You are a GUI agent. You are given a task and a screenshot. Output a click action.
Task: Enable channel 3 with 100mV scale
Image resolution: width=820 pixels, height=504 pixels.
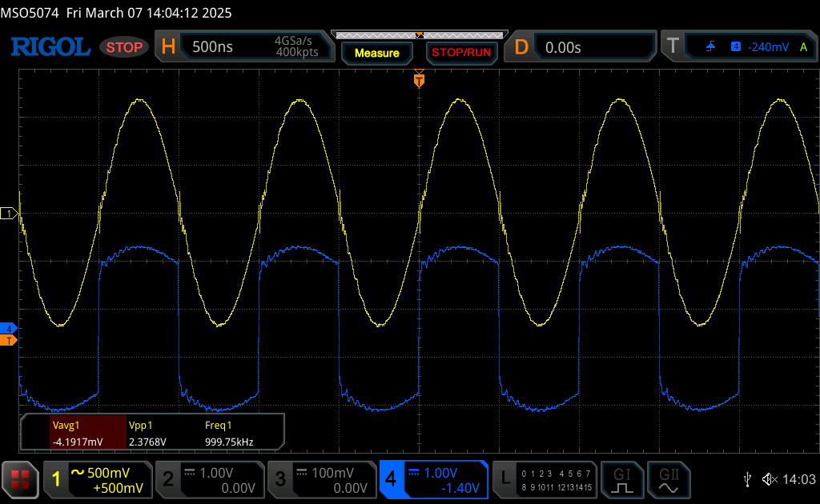pos(320,479)
